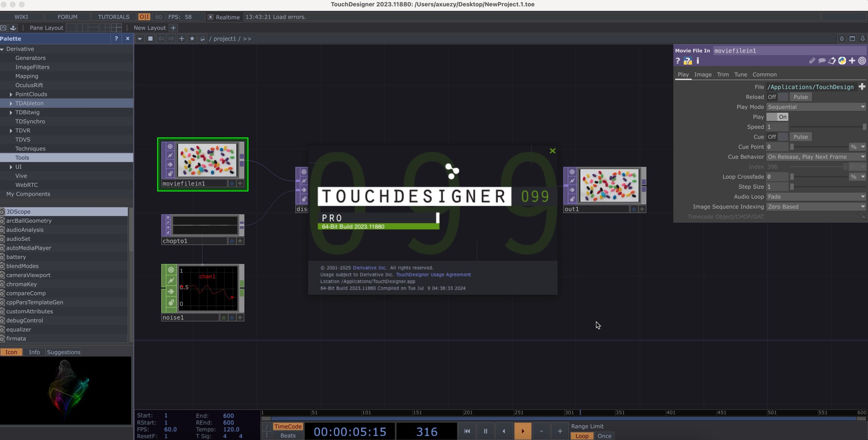Open the Cue Point unit dropdown

[857, 147]
